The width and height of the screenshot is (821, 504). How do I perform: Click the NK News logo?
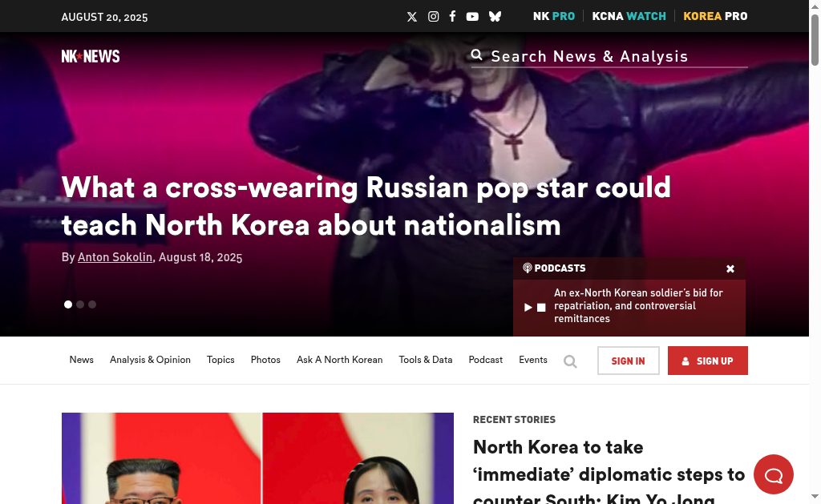click(91, 56)
